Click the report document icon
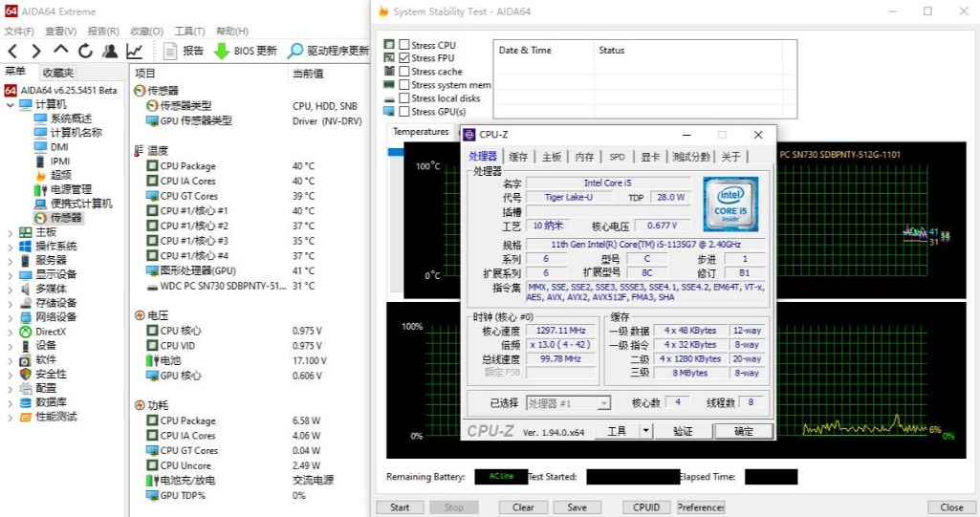 (x=170, y=52)
